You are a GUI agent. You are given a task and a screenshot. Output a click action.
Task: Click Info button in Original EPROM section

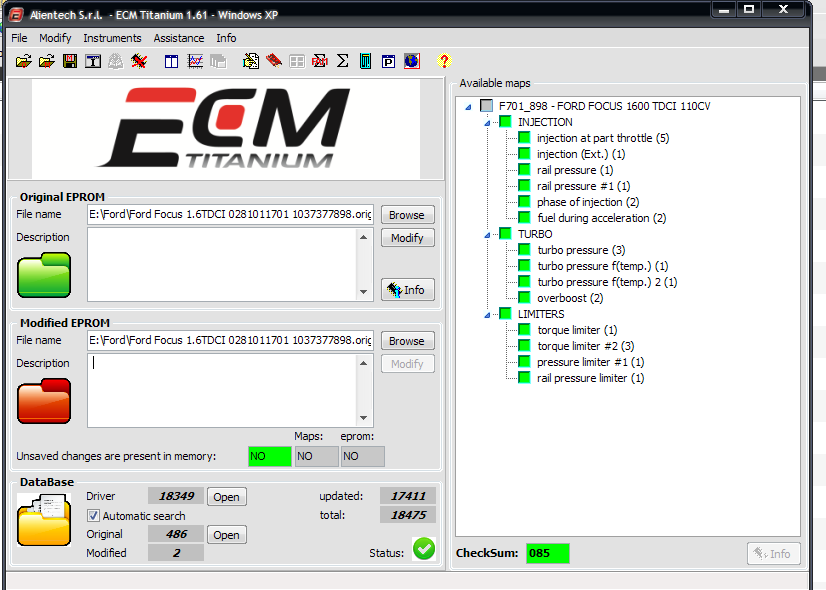407,290
